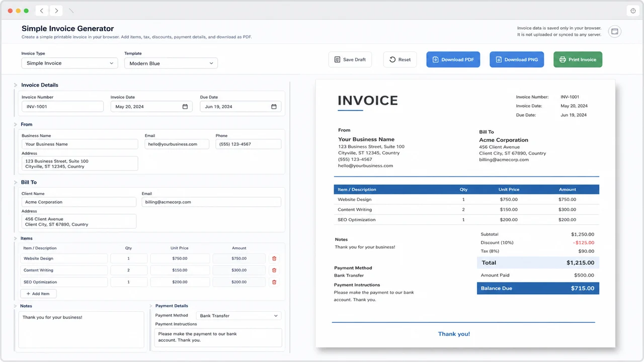Click the Business Name field
This screenshot has width=644, height=362.
79,144
